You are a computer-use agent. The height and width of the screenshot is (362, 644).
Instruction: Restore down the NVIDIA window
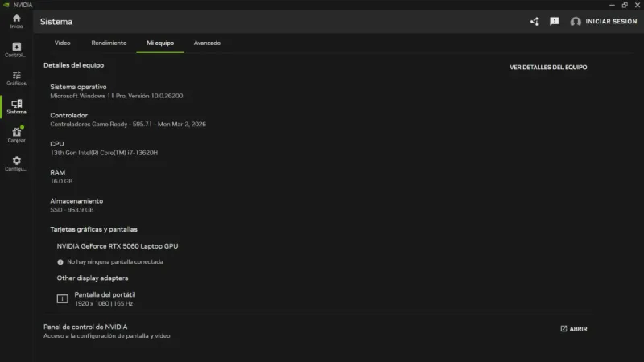click(x=625, y=5)
